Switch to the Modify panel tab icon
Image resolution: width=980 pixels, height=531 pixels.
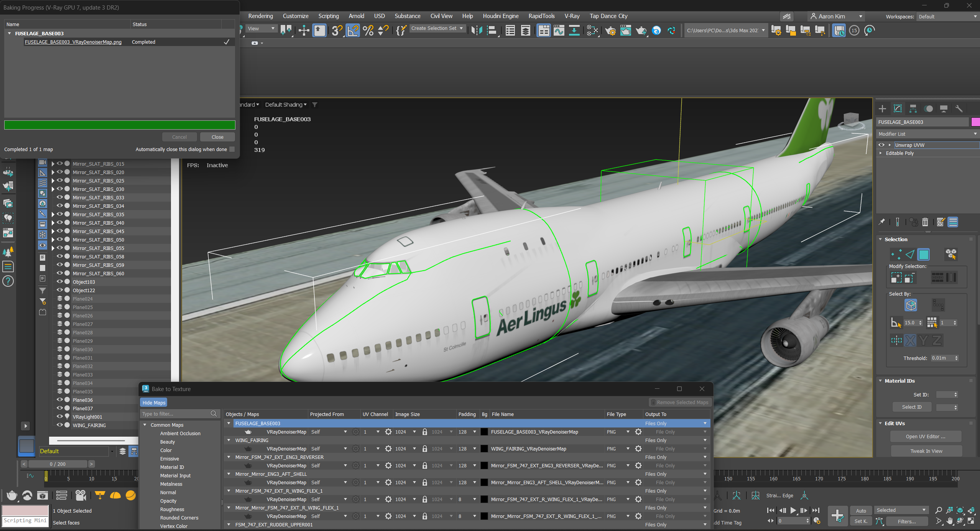tap(898, 109)
